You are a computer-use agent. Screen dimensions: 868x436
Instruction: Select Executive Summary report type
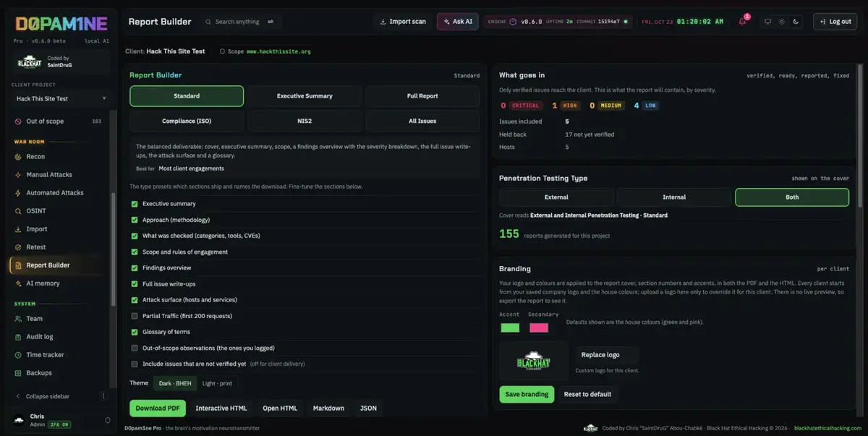[x=305, y=96]
